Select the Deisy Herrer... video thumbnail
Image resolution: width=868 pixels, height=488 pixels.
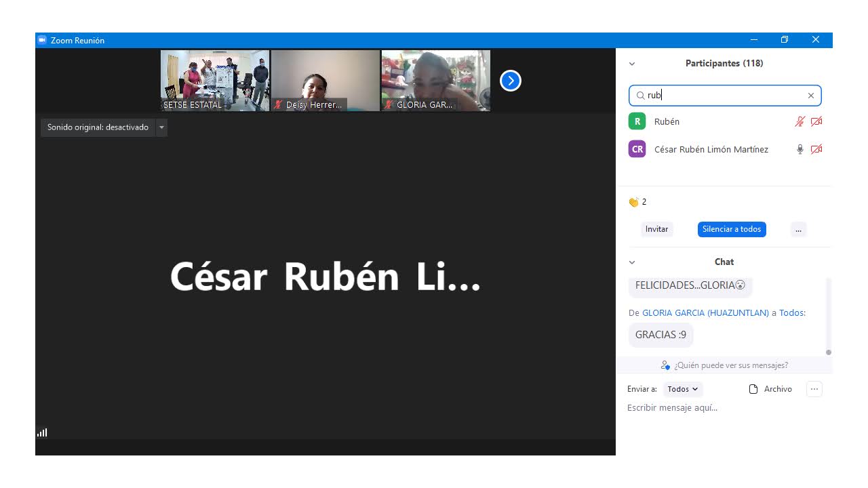tap(325, 81)
